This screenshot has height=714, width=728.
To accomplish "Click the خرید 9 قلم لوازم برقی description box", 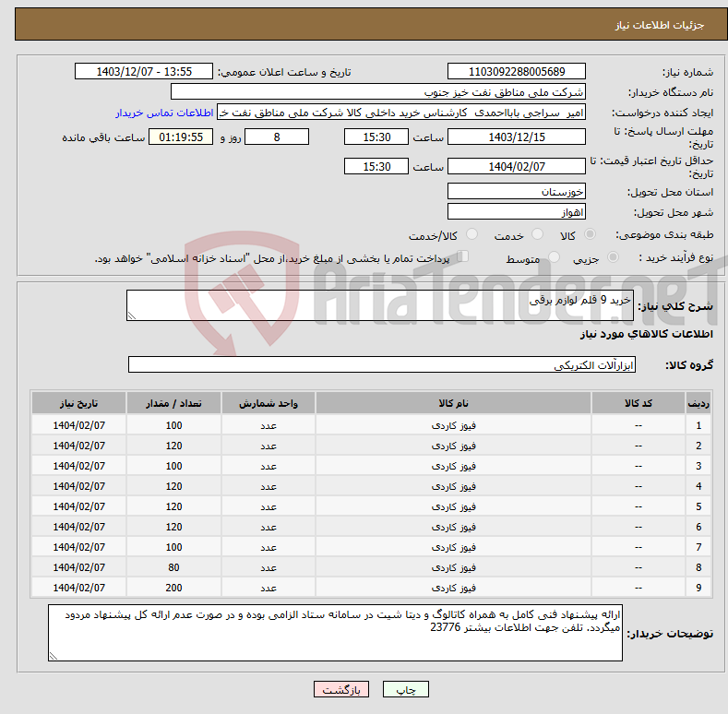I will [380, 305].
